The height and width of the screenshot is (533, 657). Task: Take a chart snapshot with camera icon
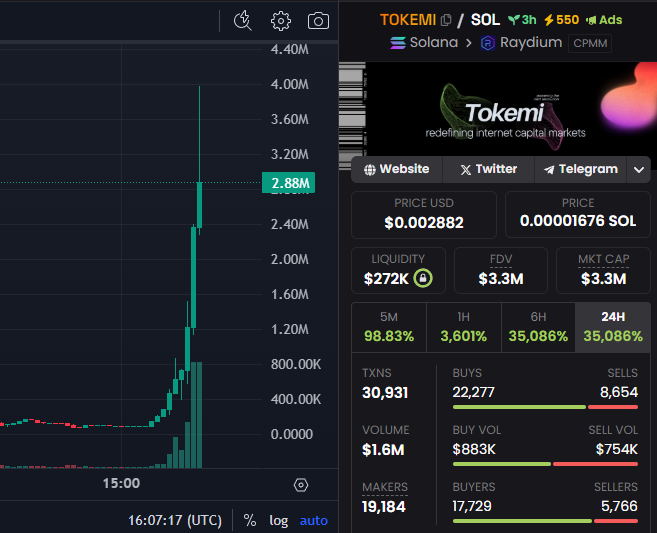[318, 21]
